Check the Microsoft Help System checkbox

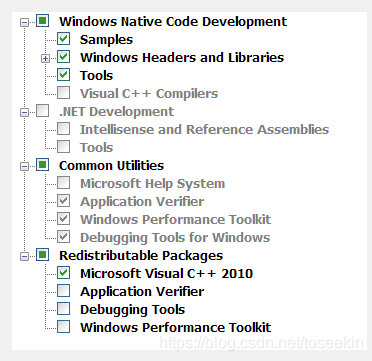pyautogui.click(x=63, y=183)
